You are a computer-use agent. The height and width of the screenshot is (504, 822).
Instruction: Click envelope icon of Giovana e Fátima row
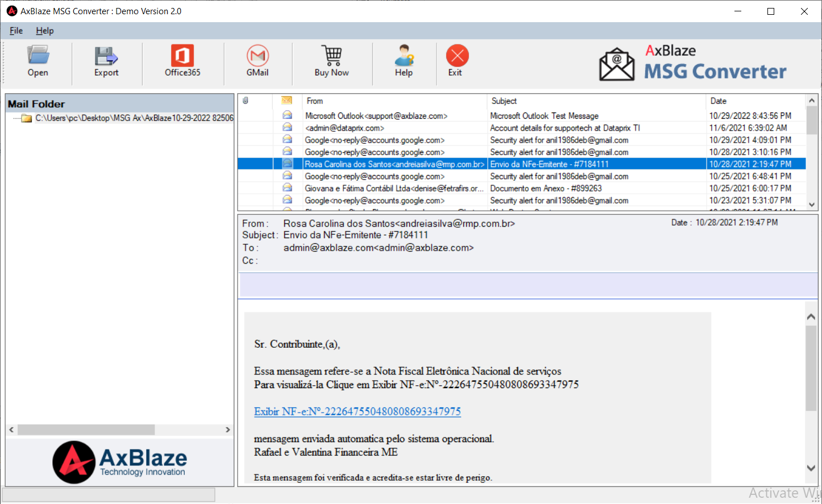pos(287,188)
